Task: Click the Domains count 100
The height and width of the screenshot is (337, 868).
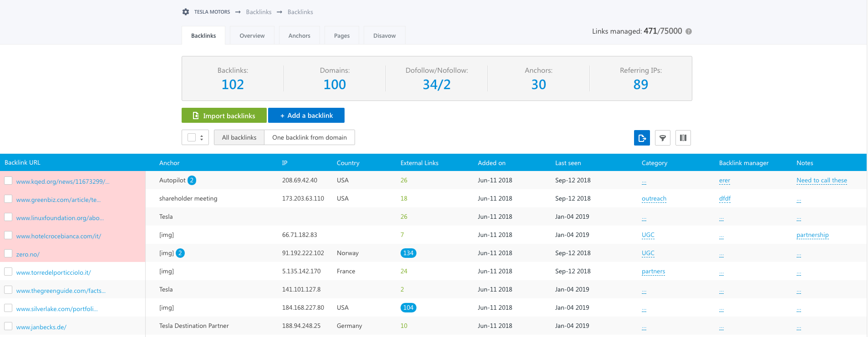Action: [x=335, y=85]
